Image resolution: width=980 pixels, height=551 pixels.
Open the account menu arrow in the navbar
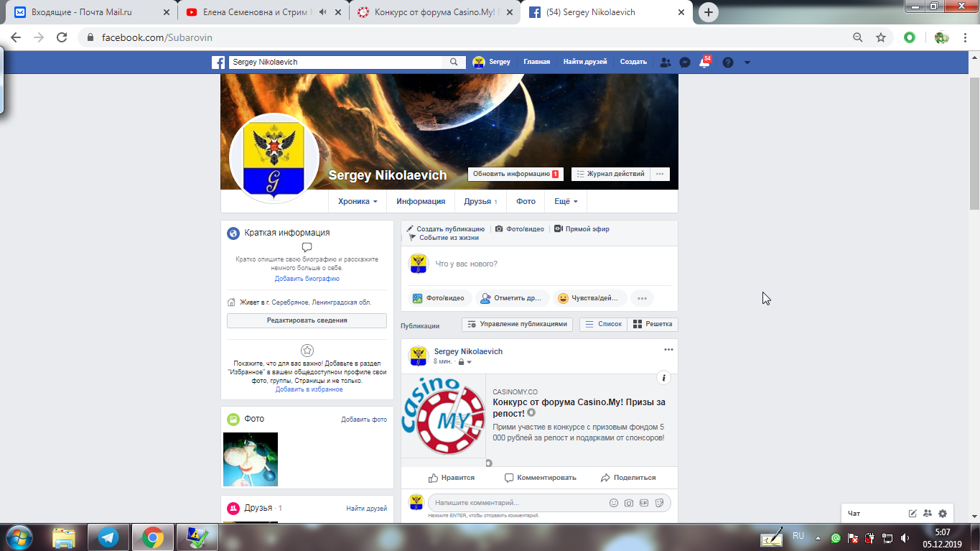pos(747,63)
